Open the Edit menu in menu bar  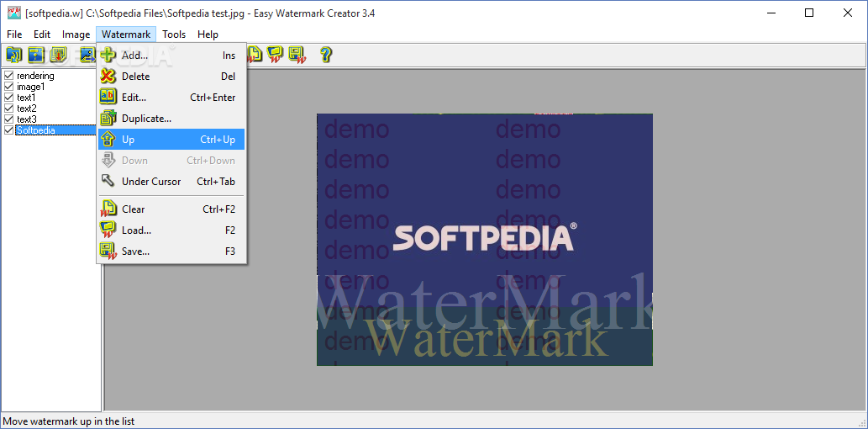point(42,34)
